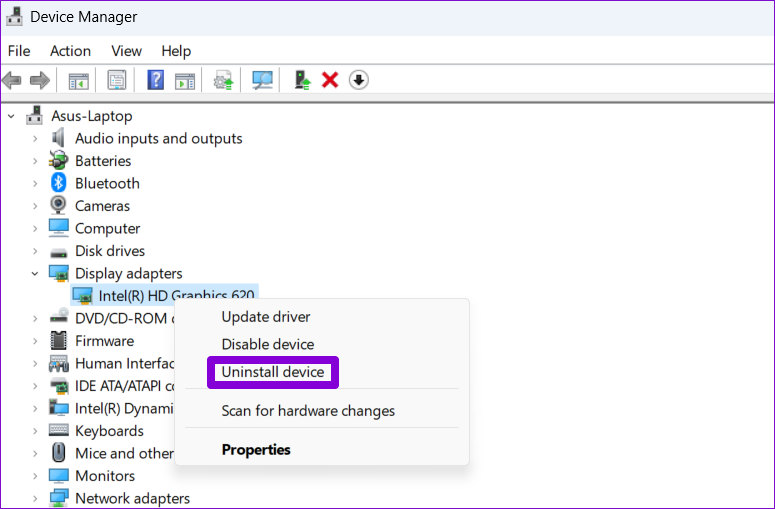Viewport: 775px width, 509px height.
Task: Expand Audio inputs and outputs chevron
Action: [x=35, y=139]
